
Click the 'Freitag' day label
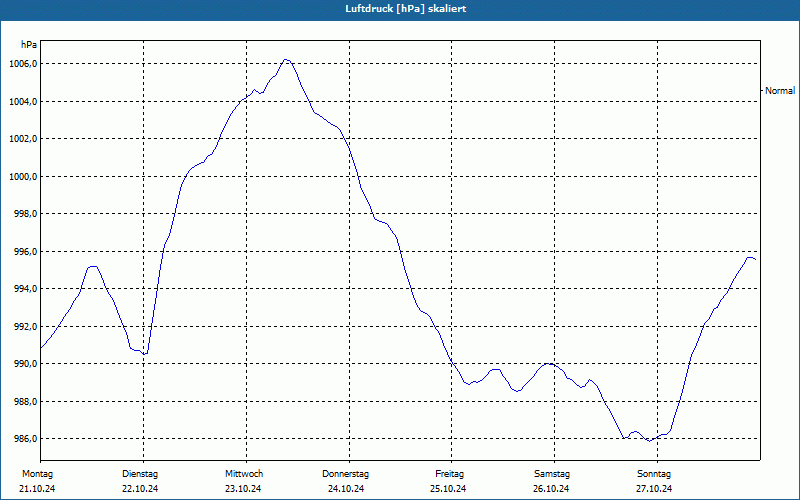click(x=449, y=474)
